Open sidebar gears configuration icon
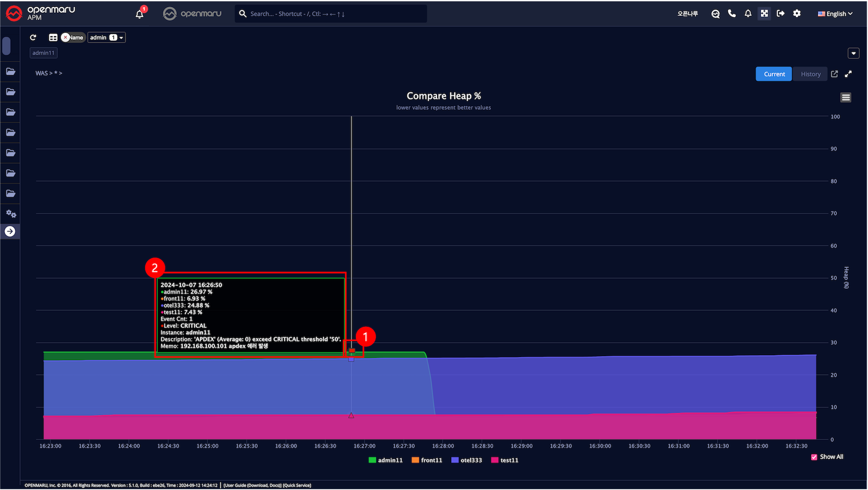 11,214
